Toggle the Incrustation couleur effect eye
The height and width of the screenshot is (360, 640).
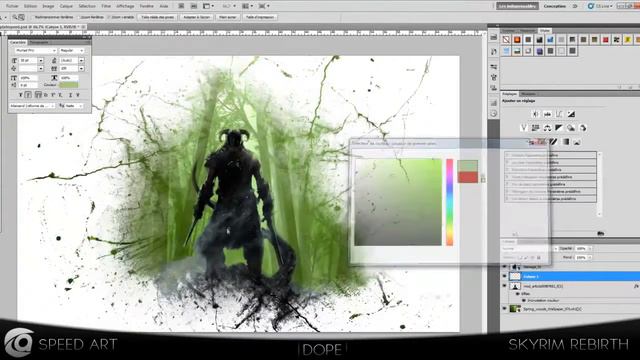524,300
